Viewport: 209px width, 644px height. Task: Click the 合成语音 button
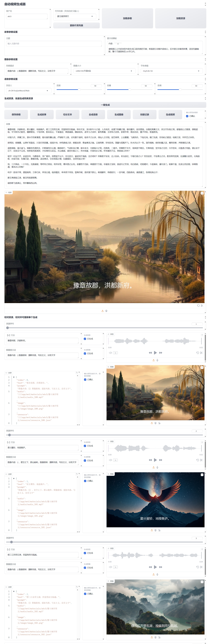point(93,115)
